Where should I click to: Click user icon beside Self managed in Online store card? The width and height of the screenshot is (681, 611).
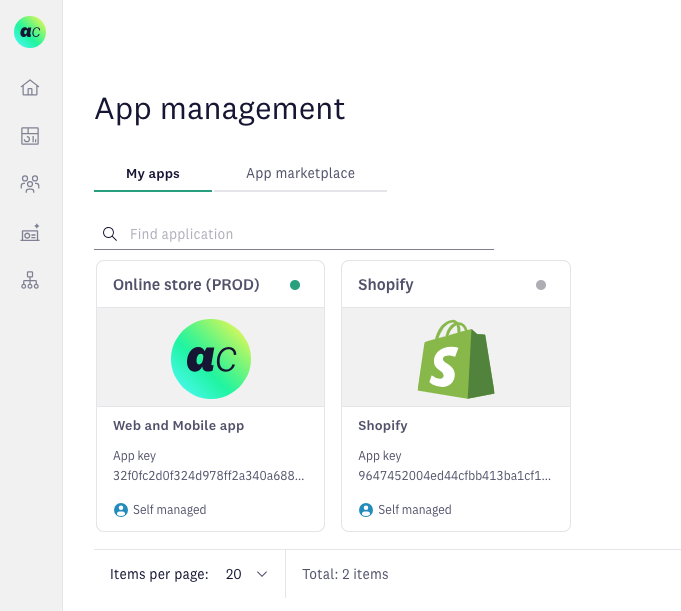[121, 510]
